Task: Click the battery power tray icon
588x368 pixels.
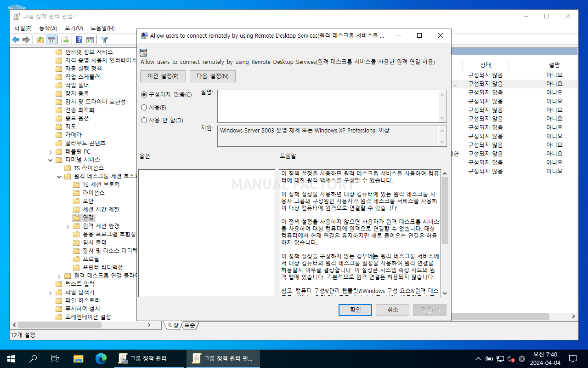Action: pos(489,359)
